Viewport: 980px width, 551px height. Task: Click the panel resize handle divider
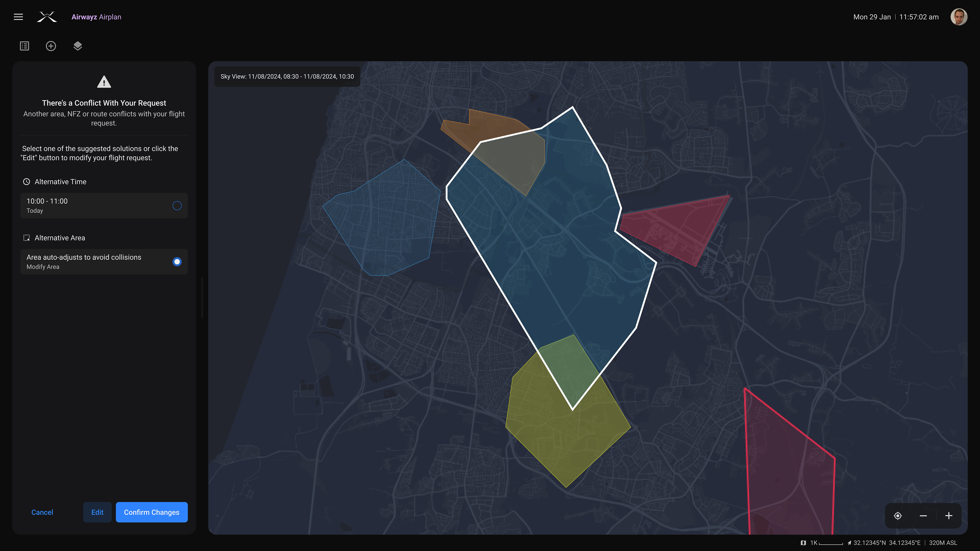coord(202,298)
